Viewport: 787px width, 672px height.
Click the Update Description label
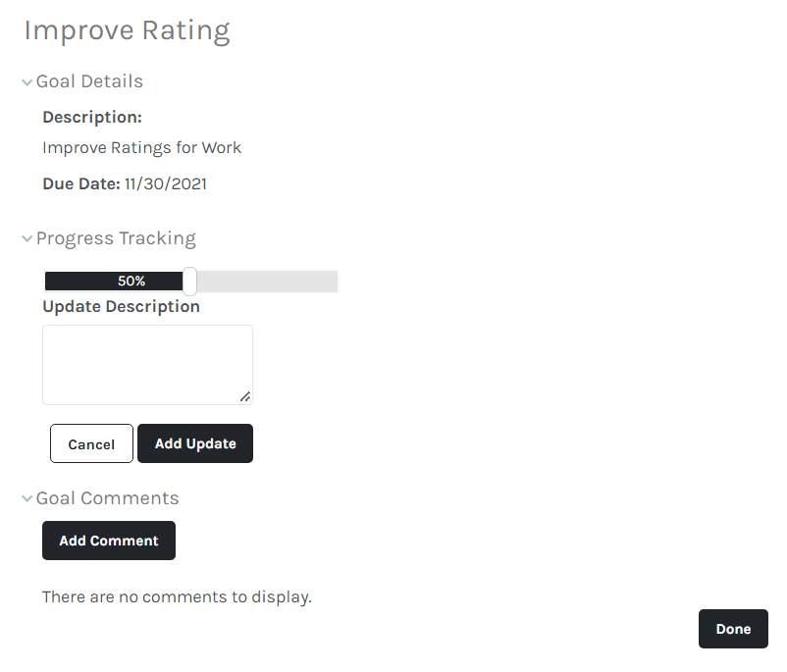pyautogui.click(x=121, y=306)
